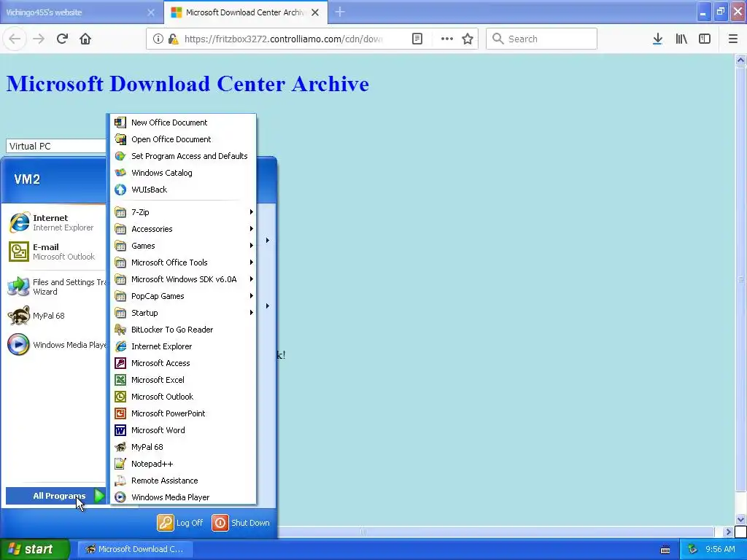Open Remote Assistance
This screenshot has width=747, height=560.
[183, 481]
